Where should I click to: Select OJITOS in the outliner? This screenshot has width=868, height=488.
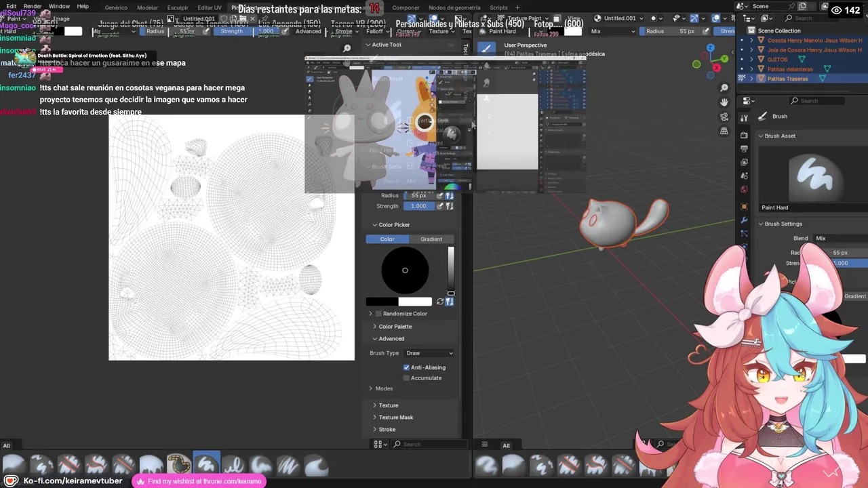777,60
